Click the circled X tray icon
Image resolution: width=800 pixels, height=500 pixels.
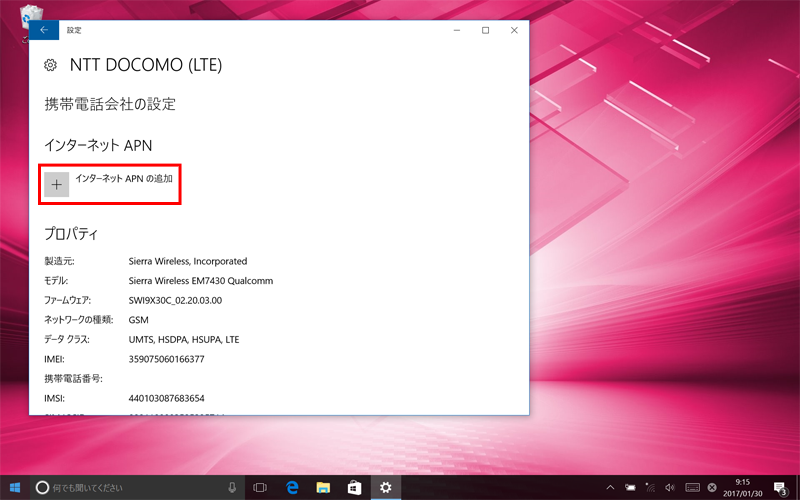coord(712,488)
